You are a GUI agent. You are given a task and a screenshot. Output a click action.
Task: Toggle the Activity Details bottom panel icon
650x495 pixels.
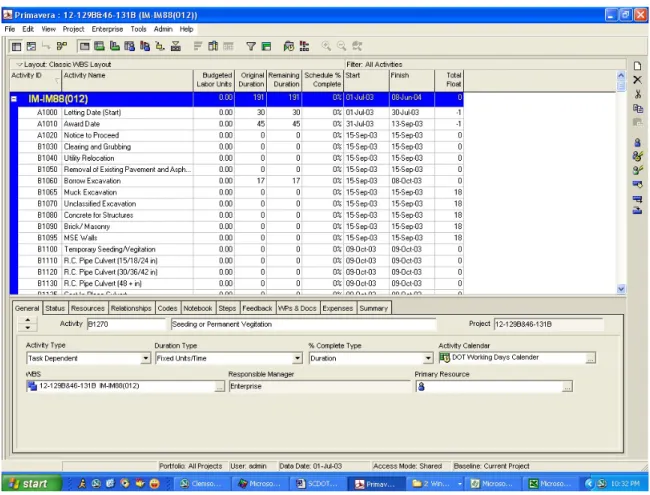tap(85, 46)
